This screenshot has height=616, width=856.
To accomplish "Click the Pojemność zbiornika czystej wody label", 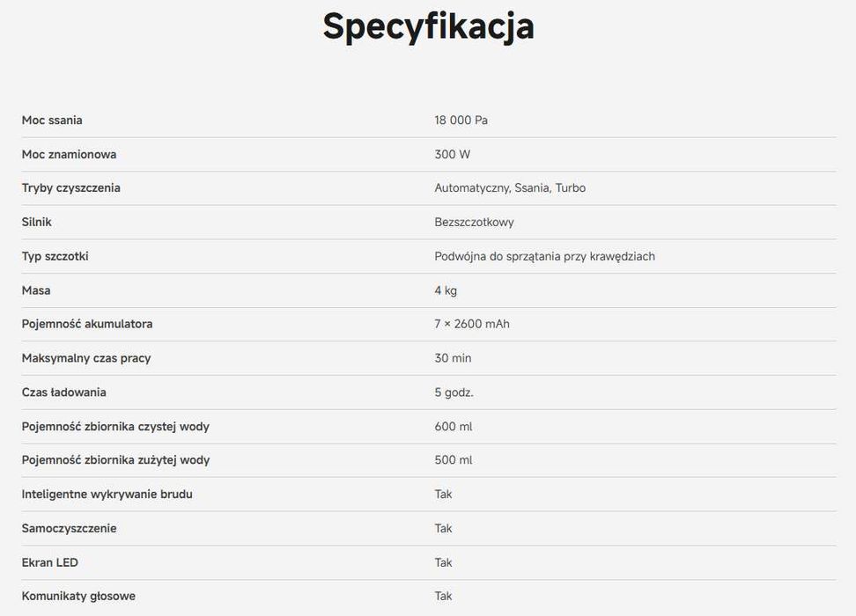I will 115,427.
